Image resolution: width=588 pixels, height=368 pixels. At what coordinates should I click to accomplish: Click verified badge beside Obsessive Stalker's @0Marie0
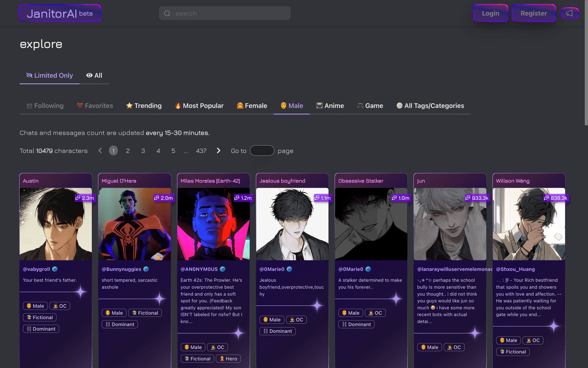pyautogui.click(x=368, y=269)
